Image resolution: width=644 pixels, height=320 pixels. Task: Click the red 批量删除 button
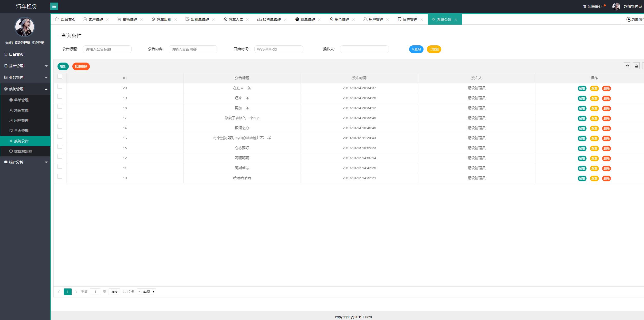pyautogui.click(x=81, y=66)
